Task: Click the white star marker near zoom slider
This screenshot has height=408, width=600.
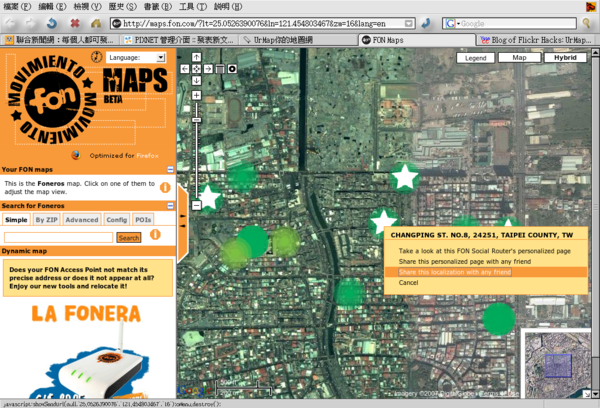Action: (209, 197)
